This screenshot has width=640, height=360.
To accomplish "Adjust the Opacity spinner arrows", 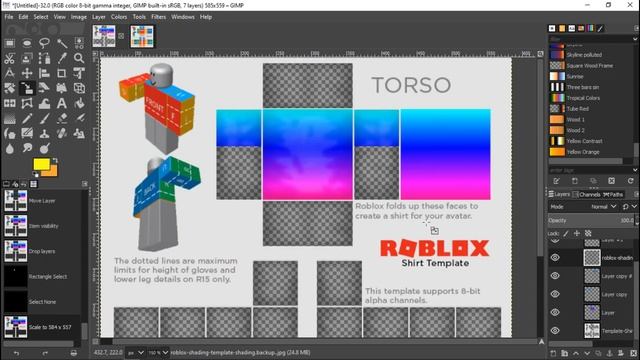I will point(636,220).
